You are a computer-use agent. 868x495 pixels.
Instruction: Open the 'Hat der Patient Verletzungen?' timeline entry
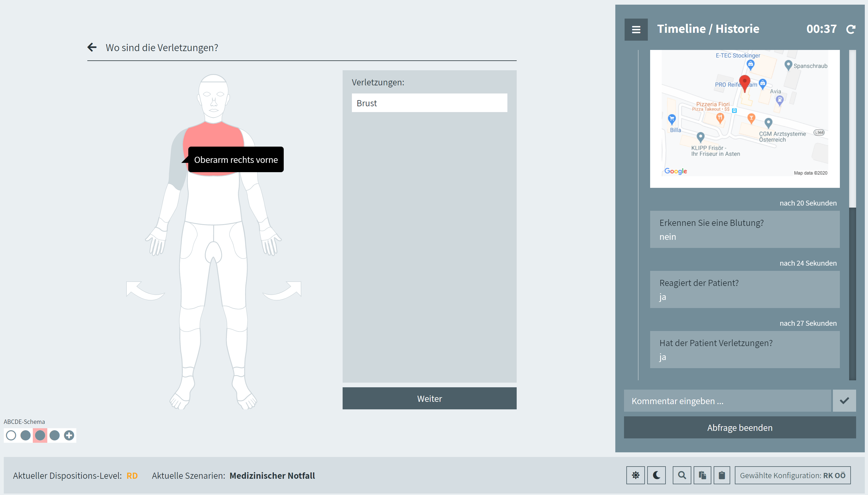coord(744,349)
